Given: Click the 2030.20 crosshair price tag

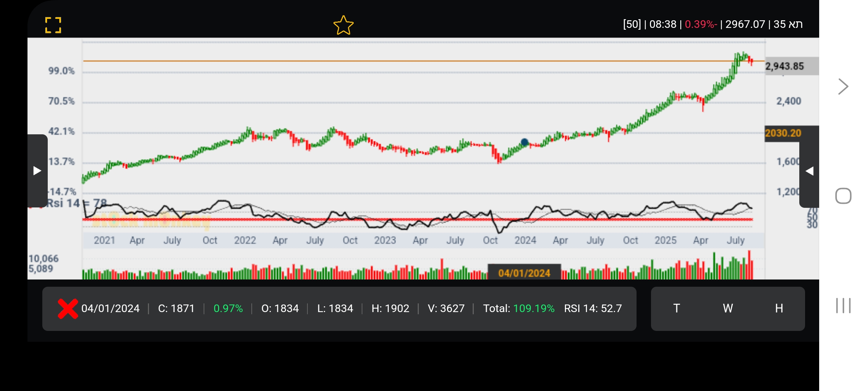Looking at the screenshot, I should pyautogui.click(x=783, y=133).
